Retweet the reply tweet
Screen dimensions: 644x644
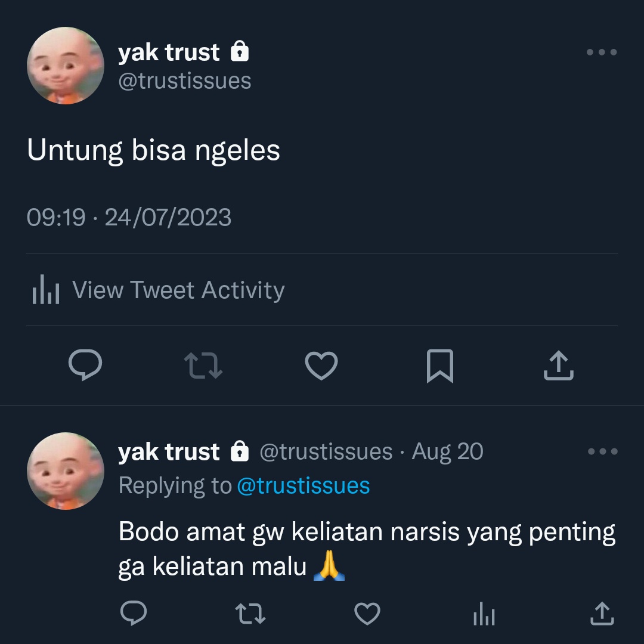pos(250,613)
